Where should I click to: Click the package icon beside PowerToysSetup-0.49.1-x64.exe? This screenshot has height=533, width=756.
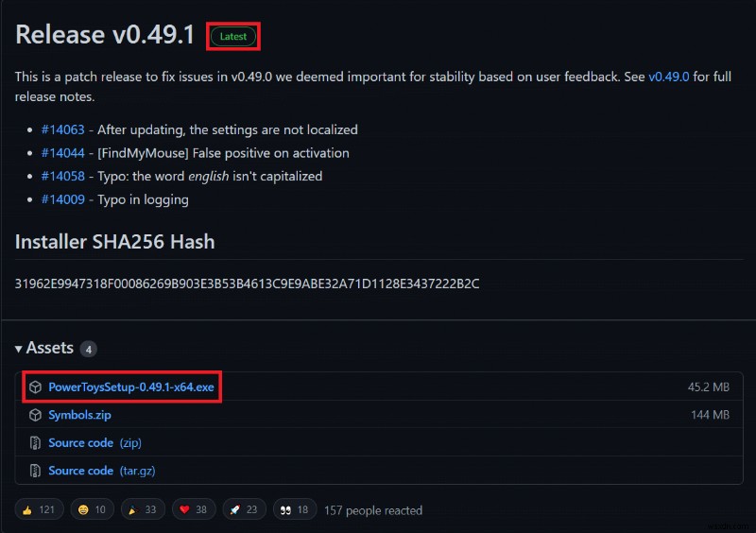[x=35, y=387]
